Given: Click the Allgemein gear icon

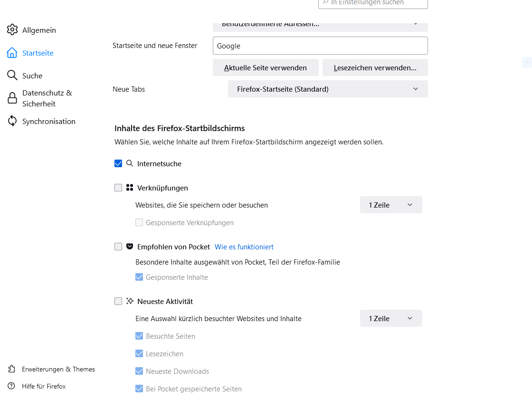Looking at the screenshot, I should point(12,30).
